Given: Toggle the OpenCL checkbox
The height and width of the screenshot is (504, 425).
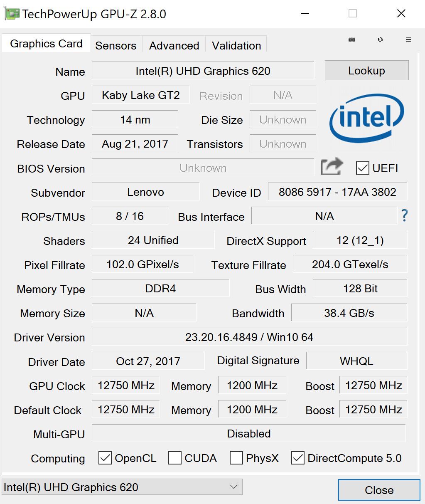Looking at the screenshot, I should [105, 458].
